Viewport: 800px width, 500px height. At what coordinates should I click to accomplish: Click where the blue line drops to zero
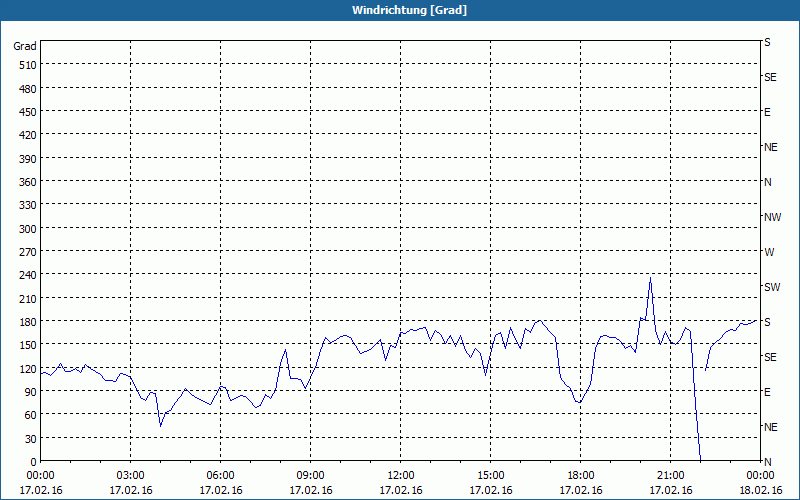701,459
